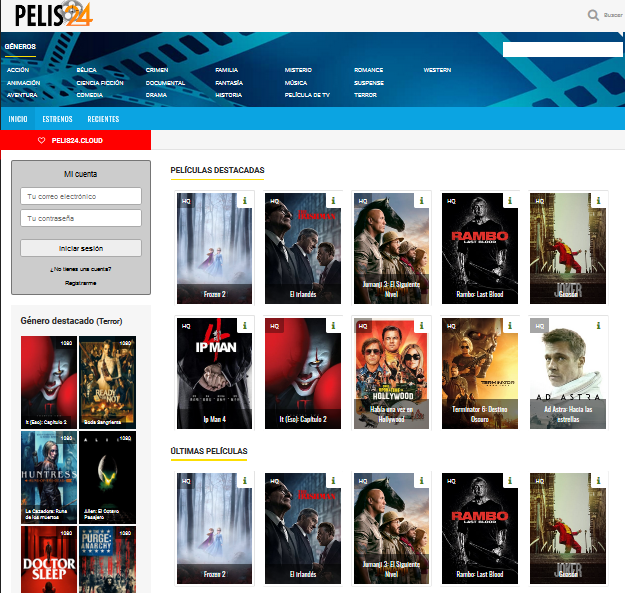This screenshot has width=625, height=593.
Task: Select the Historia genre
Action: pos(229,95)
